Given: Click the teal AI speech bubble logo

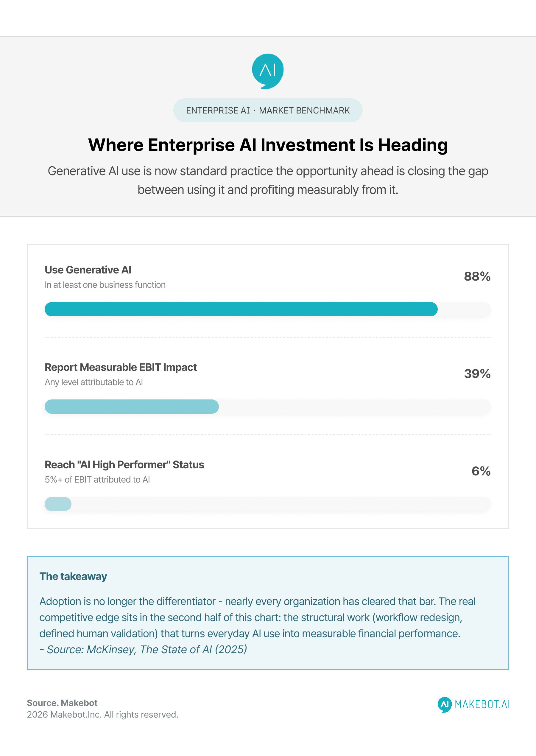Looking at the screenshot, I should click(x=268, y=71).
